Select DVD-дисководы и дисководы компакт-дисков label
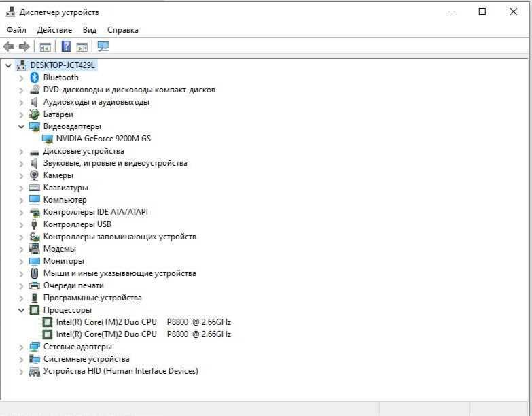Screen dimensions: 532x416 pyautogui.click(x=129, y=90)
